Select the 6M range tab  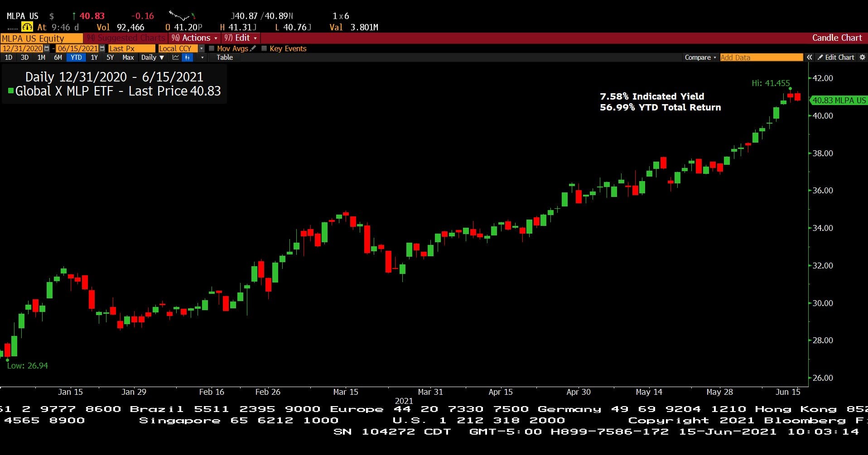pos(58,57)
